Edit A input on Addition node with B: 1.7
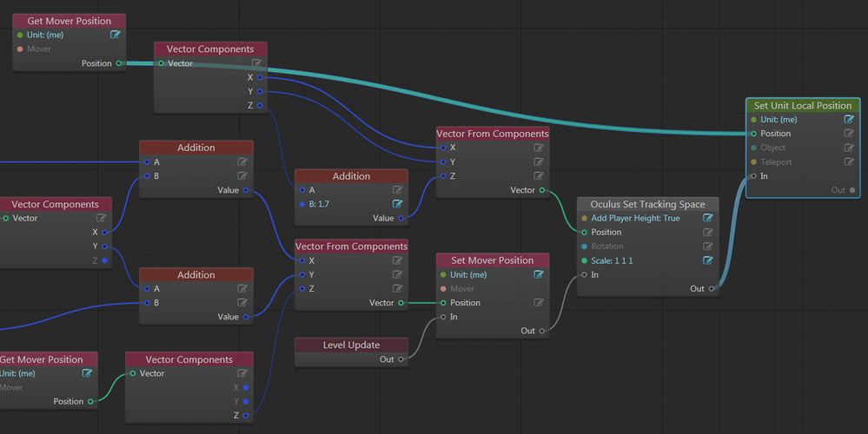This screenshot has width=868, height=434. [397, 190]
